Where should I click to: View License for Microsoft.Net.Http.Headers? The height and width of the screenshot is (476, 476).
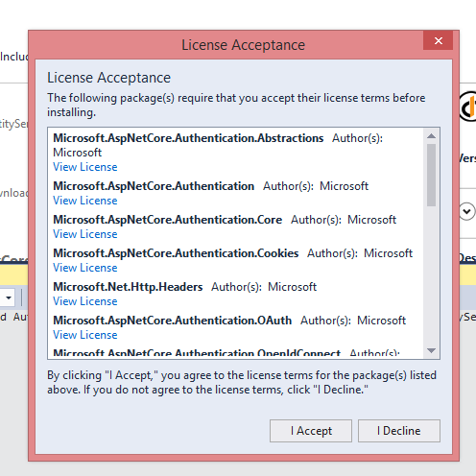85,301
